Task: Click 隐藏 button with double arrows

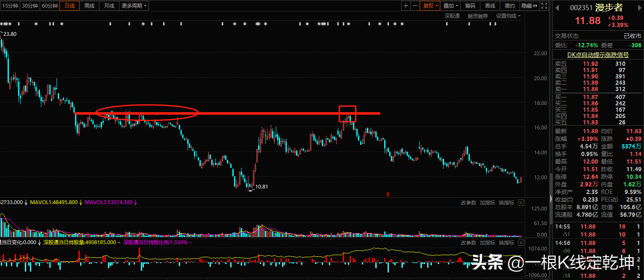Action: (530, 5)
